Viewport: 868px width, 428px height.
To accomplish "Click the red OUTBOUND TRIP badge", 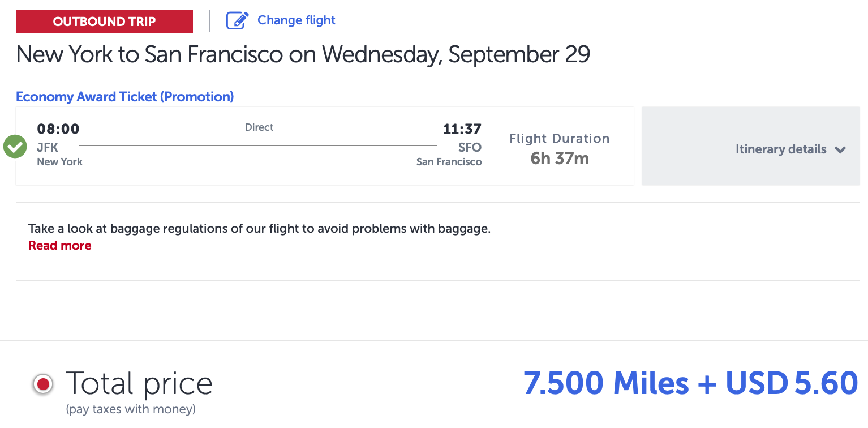I will (x=104, y=21).
